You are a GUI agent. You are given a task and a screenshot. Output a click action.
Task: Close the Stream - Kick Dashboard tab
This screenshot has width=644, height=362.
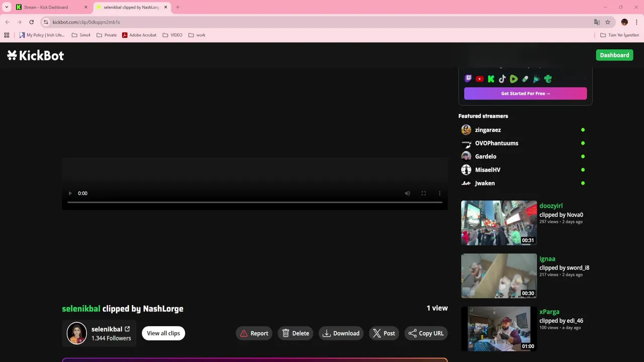86,7
